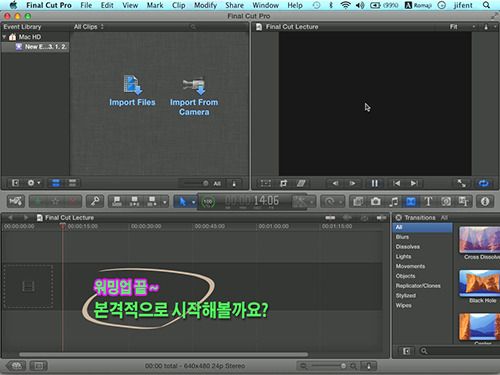
Task: Select the New Event tree item
Action: [36, 47]
